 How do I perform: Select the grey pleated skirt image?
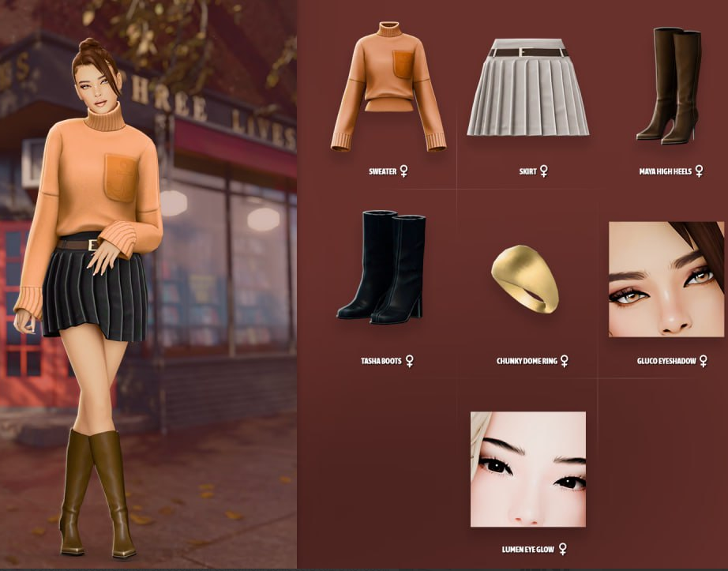[528, 87]
